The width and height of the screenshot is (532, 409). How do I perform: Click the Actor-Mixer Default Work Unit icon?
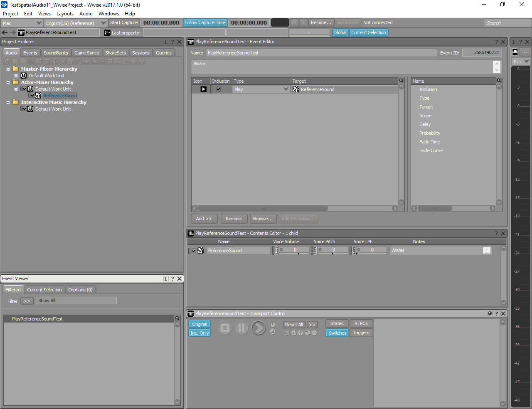30,89
